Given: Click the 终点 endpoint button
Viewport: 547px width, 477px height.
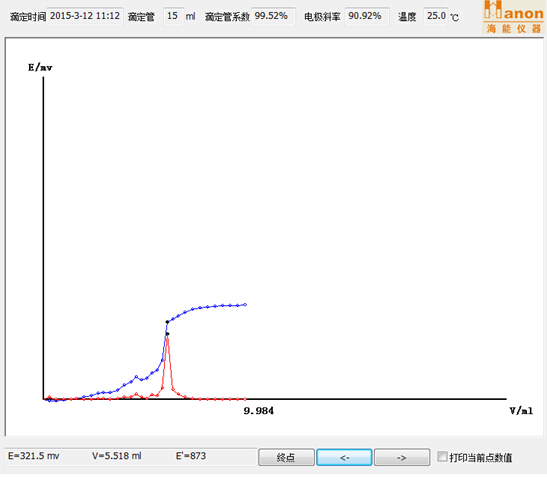Looking at the screenshot, I should coord(286,457).
